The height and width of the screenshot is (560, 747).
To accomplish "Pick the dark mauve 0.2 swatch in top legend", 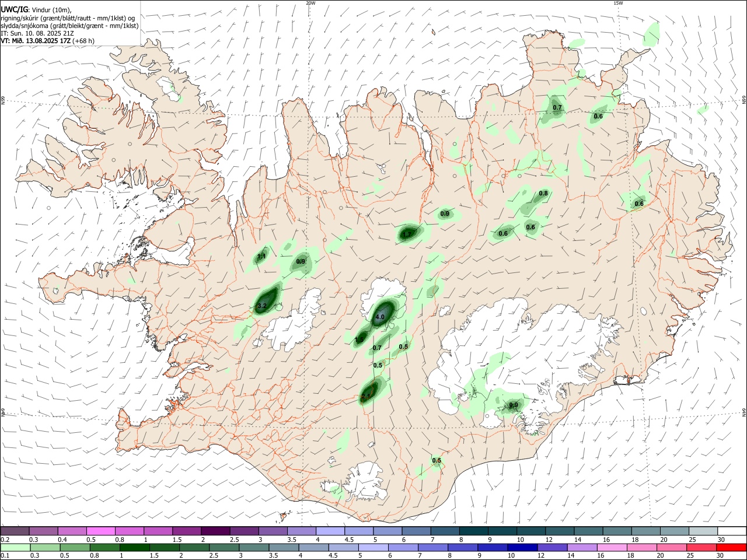I will tap(15, 531).
